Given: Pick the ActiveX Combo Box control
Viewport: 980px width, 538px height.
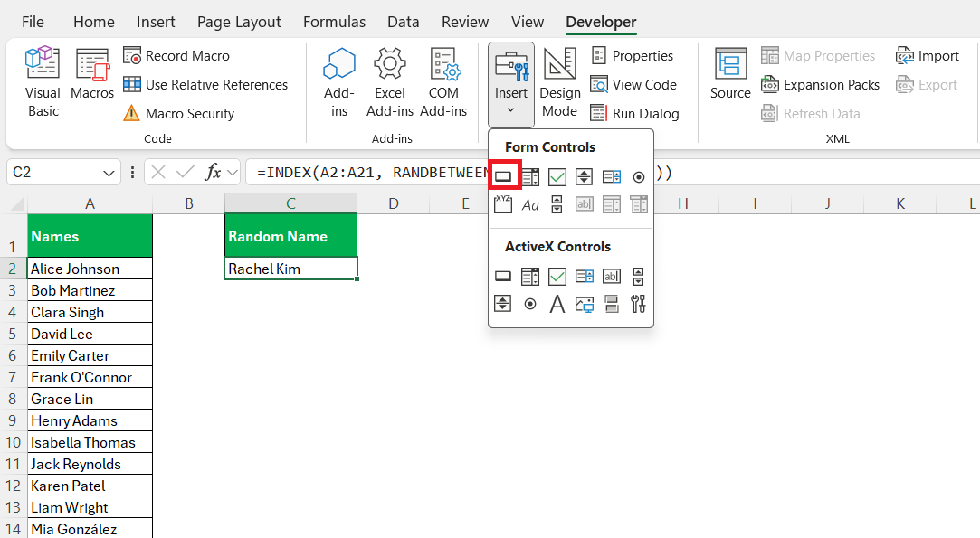Looking at the screenshot, I should (530, 276).
